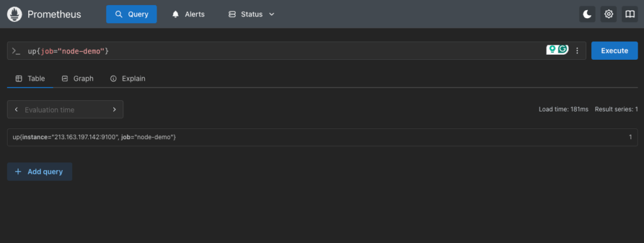
Task: Switch to the Graph tab
Action: pos(77,79)
